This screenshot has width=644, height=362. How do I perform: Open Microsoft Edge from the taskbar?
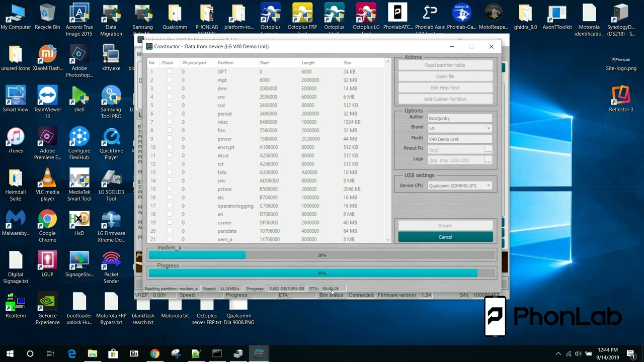[71, 353]
